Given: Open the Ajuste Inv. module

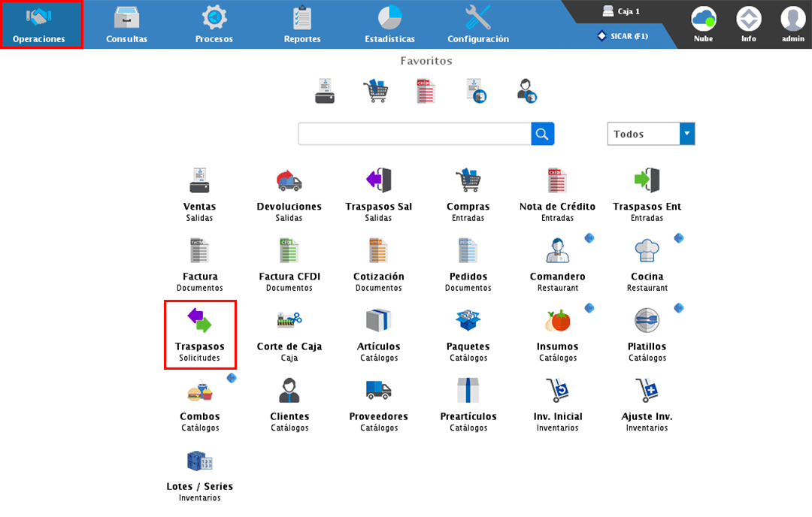Looking at the screenshot, I should coord(647,392).
